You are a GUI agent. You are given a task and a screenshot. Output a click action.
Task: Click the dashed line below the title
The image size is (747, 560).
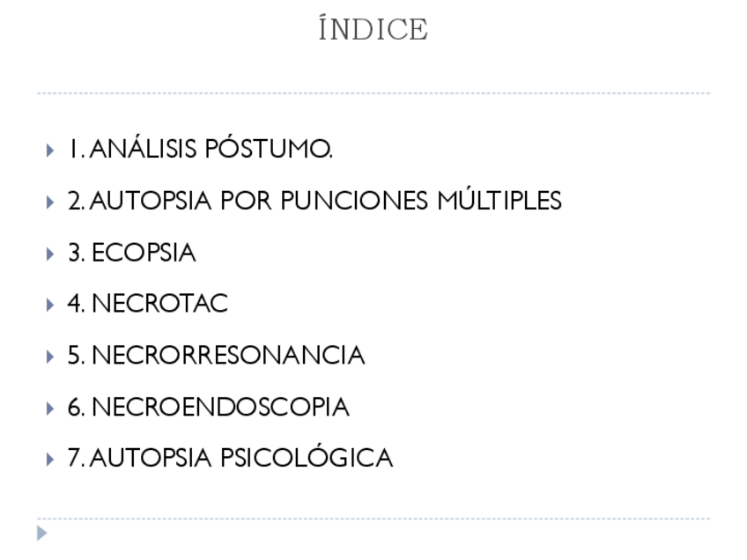tap(373, 93)
